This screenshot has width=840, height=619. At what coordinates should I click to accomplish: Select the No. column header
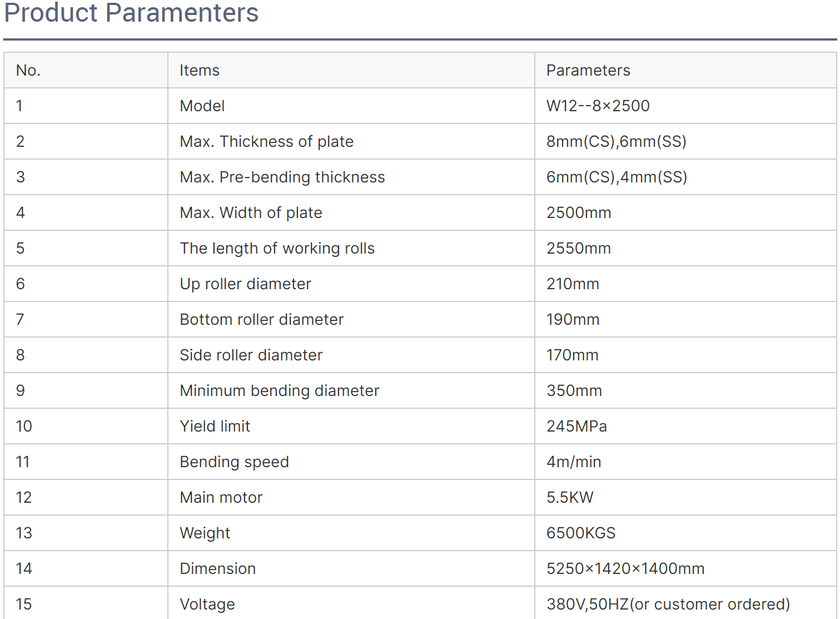pos(86,70)
